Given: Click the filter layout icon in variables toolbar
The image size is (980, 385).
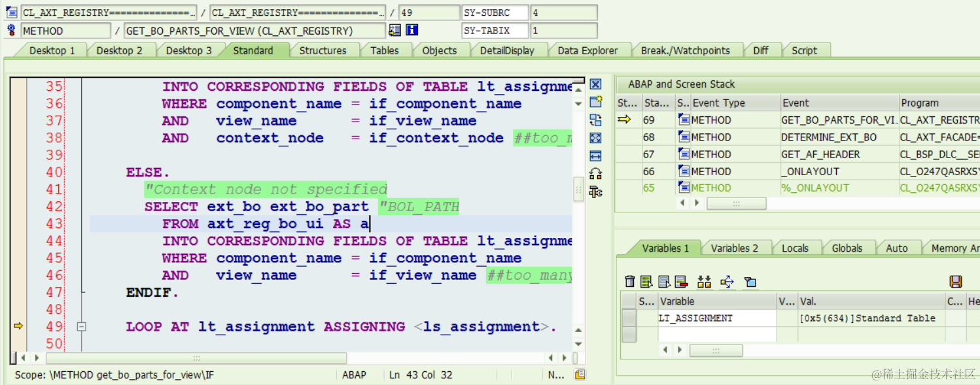Looking at the screenshot, I should click(x=750, y=282).
